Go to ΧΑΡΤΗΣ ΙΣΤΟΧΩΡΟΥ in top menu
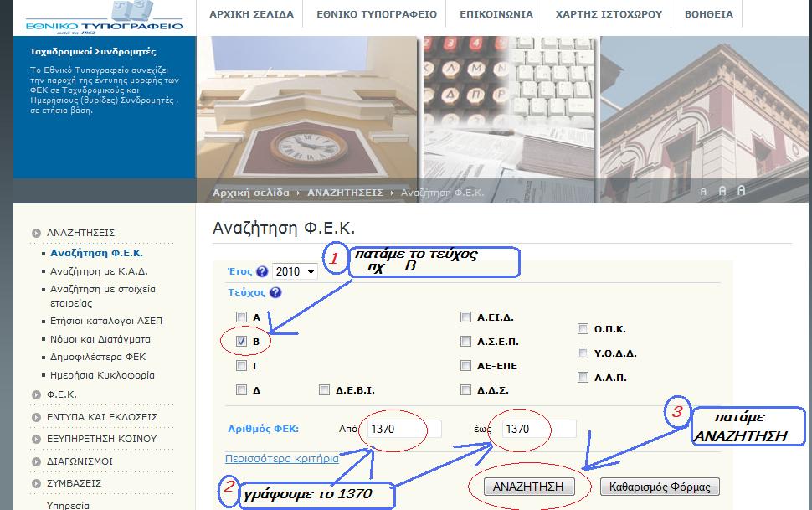Viewport: 812px width, 510px height. (x=609, y=14)
